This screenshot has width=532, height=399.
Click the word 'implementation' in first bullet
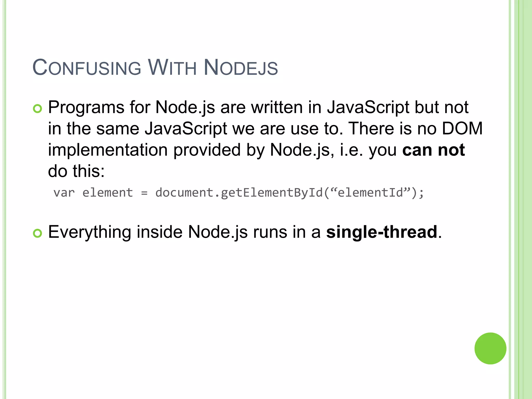click(108, 150)
